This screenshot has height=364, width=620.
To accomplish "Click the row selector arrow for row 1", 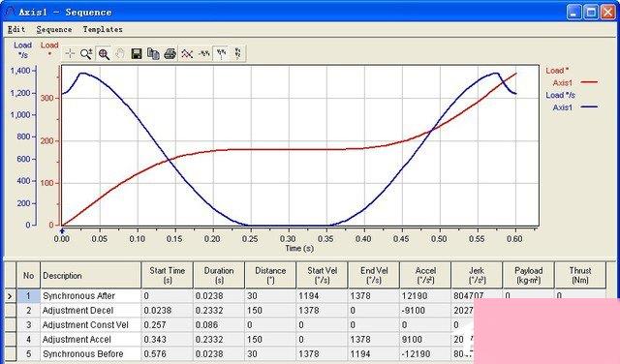I will click(10, 296).
